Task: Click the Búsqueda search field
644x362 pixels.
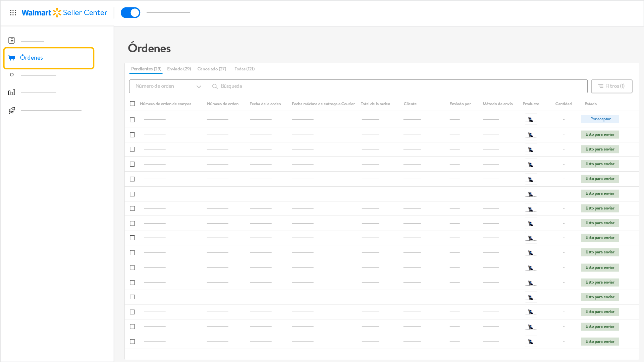Action: [x=397, y=86]
